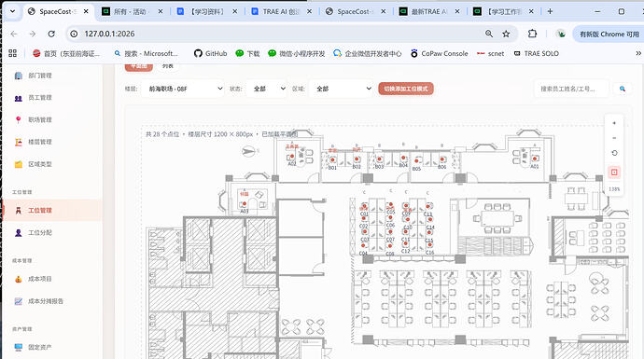Click the red fit-to-screen square icon

point(614,172)
